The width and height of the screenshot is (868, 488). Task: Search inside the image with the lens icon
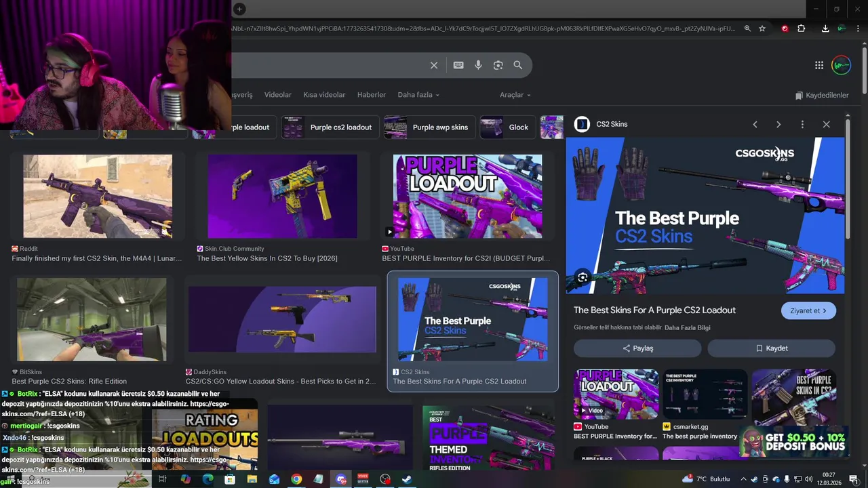click(x=583, y=277)
